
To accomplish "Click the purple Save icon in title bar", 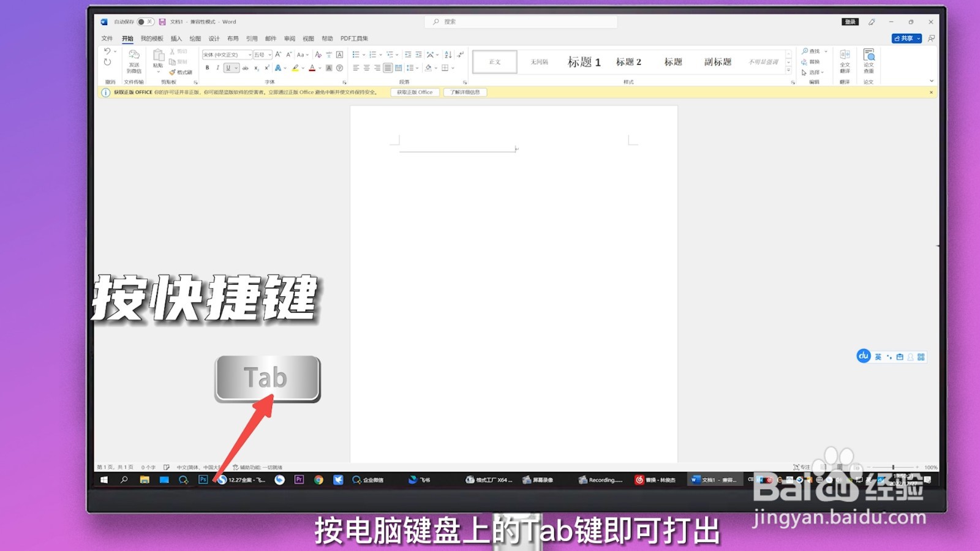I will 162,22.
